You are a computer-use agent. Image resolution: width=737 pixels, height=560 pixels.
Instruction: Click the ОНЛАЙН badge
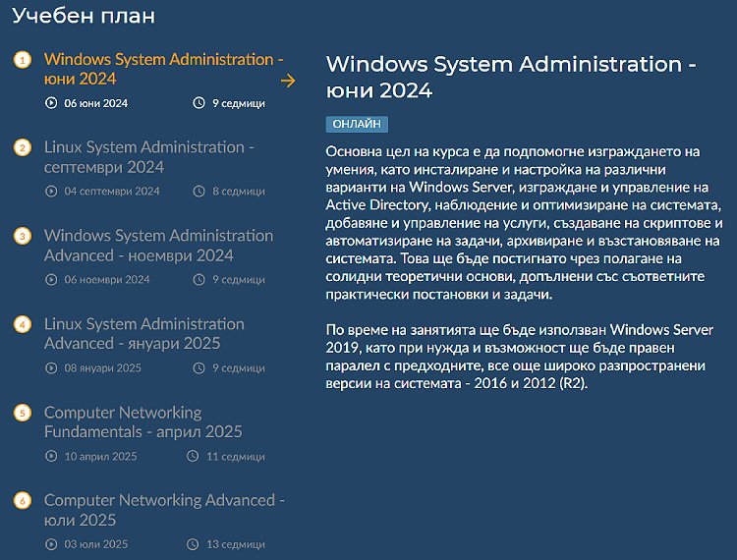[x=357, y=124]
